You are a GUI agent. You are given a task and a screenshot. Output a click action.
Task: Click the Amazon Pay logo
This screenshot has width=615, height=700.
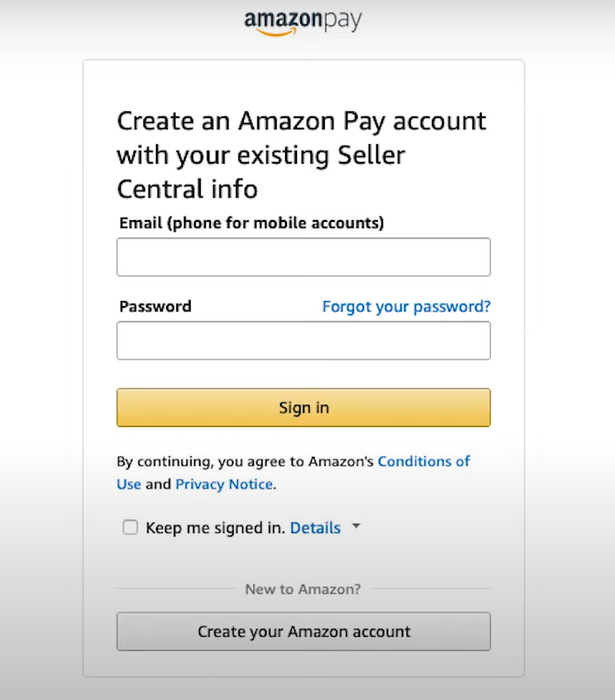click(303, 23)
